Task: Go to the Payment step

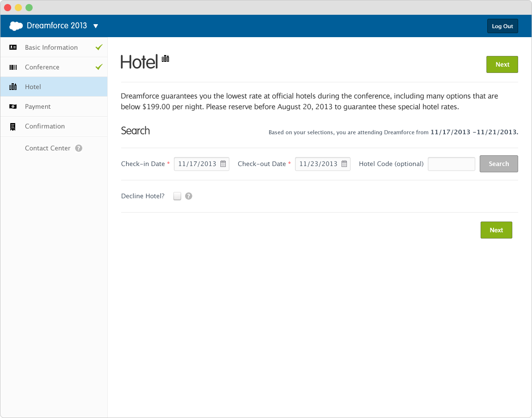Action: pos(54,106)
